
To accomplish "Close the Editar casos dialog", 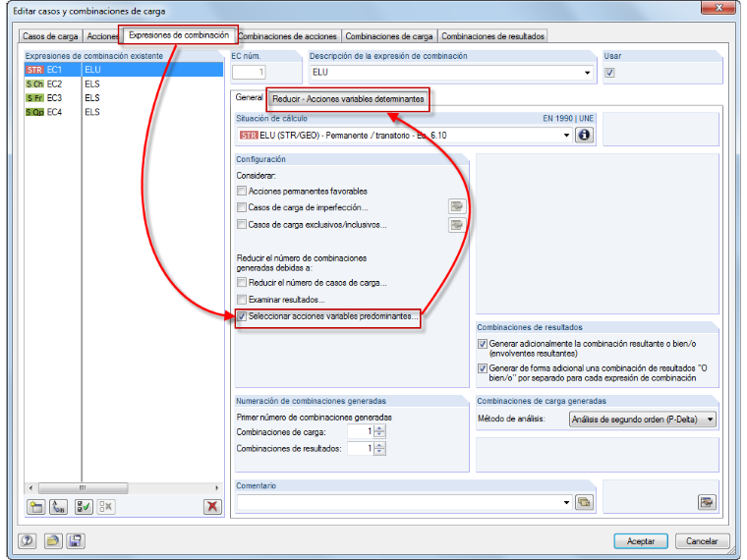I will [718, 8].
